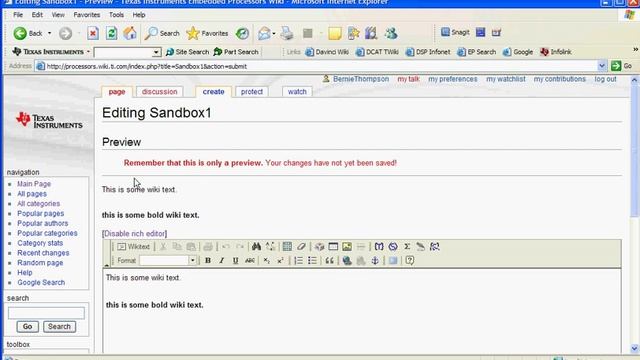This screenshot has height=360, width=640.
Task: Switch editor to Wikitext source mode
Action: click(133, 247)
